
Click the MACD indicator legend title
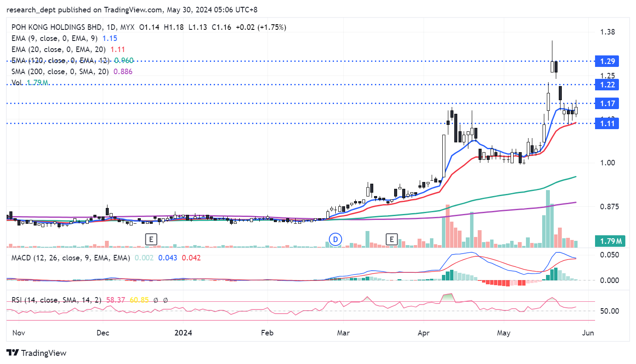[x=70, y=258]
